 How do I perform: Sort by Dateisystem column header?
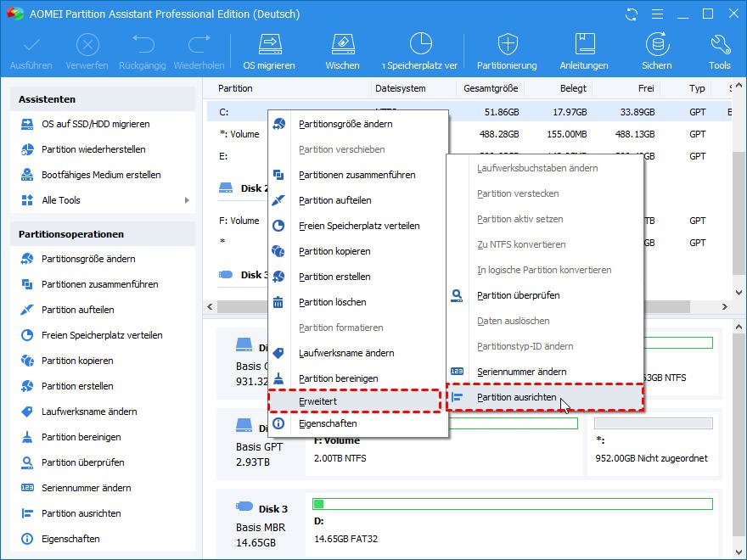click(x=400, y=88)
